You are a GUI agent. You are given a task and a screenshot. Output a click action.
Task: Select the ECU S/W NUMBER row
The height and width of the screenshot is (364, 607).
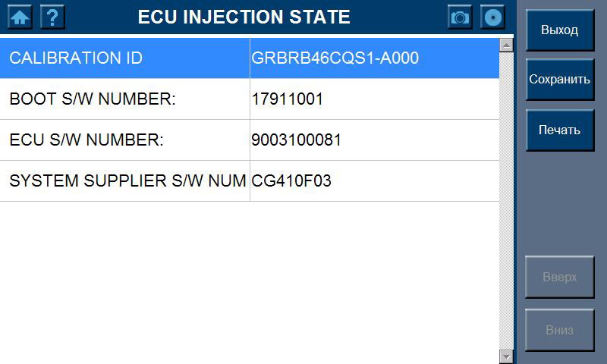(124, 140)
